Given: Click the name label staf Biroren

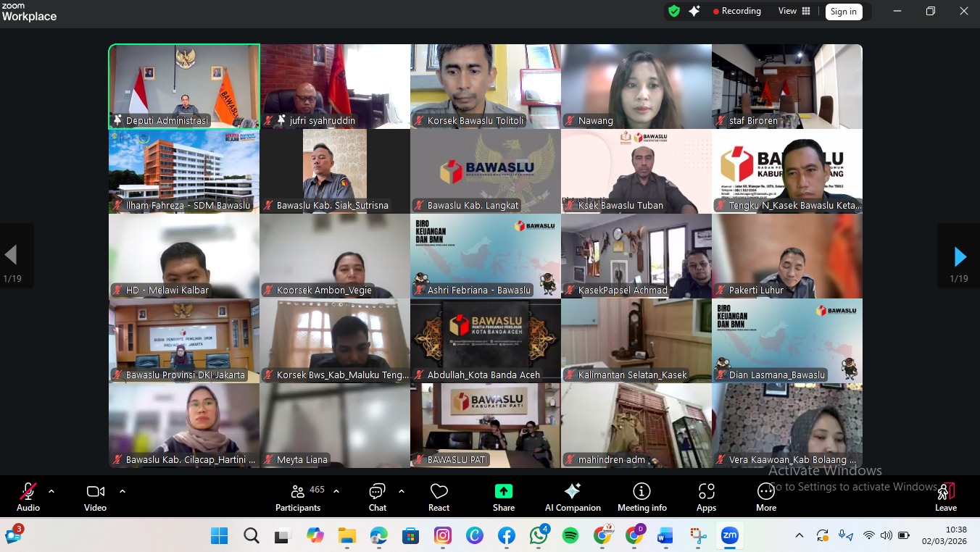Looking at the screenshot, I should 753,121.
